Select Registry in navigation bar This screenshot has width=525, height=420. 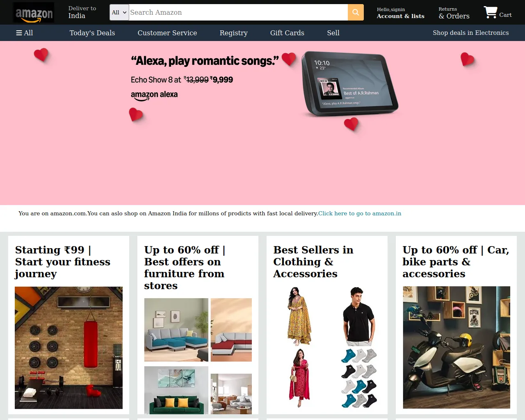(x=234, y=33)
